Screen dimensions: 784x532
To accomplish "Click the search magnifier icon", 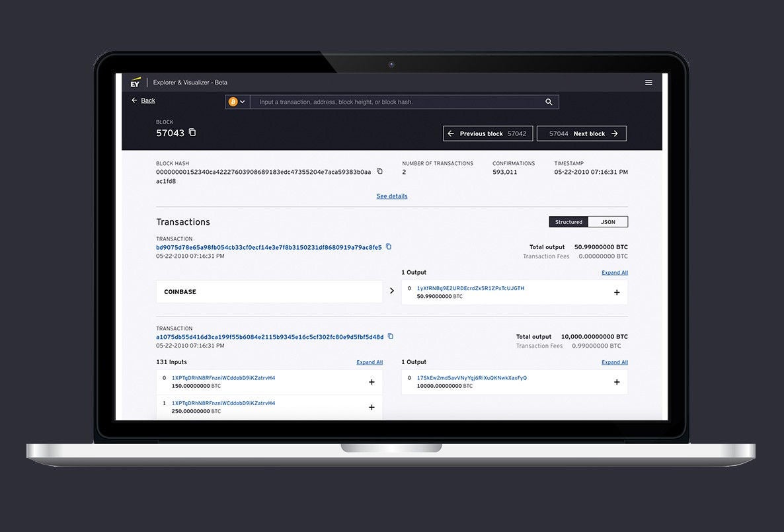I will [549, 102].
